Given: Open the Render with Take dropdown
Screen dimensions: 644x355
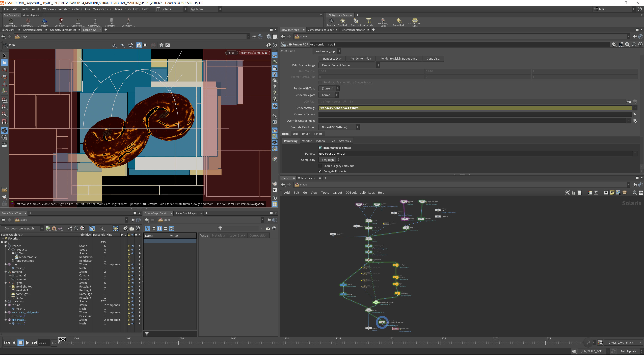Looking at the screenshot, I should (329, 89).
